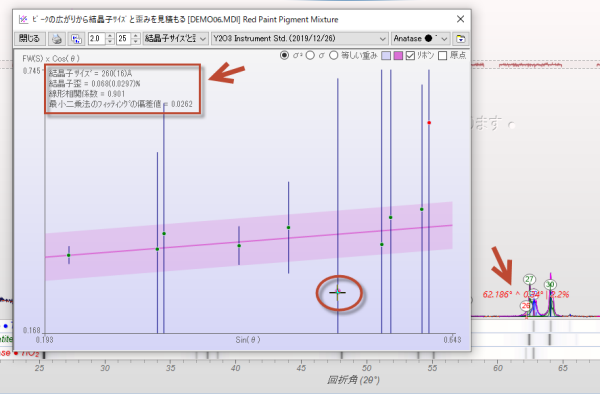The image size is (600, 394).
Task: Click the printer icon in the toolbar
Action: coord(57,39)
